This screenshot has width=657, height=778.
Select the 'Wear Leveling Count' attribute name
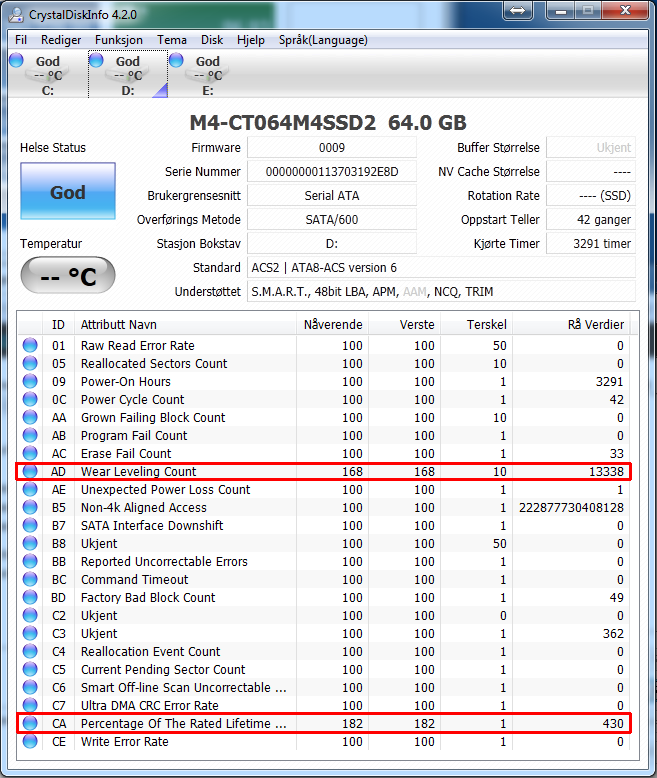[138, 471]
